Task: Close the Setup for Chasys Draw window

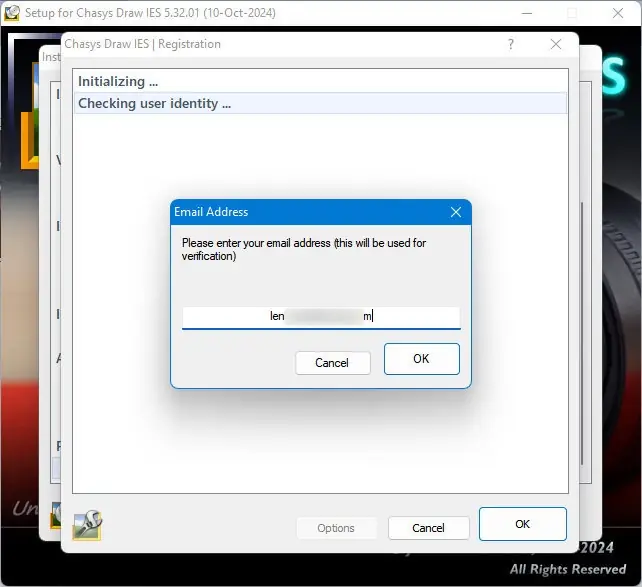Action: coord(618,13)
